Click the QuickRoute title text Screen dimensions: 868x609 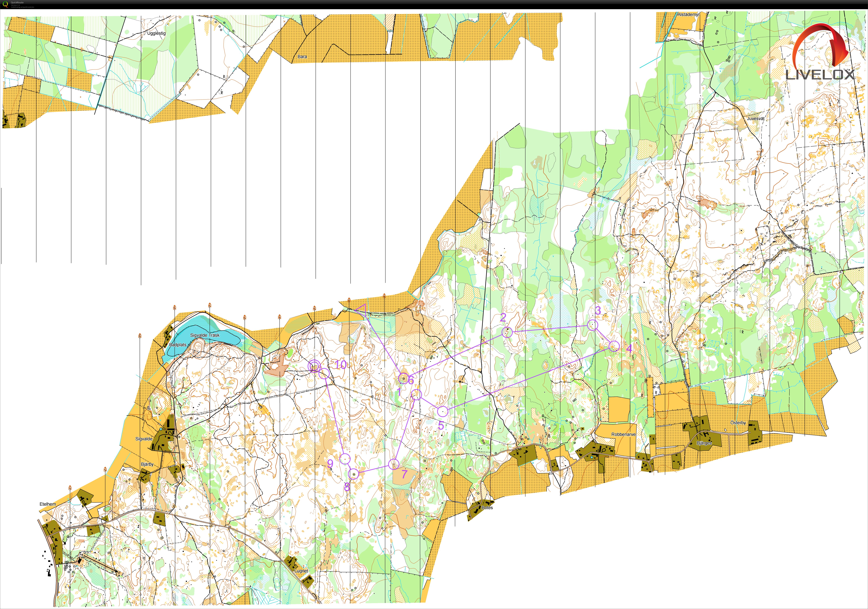click(x=17, y=3)
